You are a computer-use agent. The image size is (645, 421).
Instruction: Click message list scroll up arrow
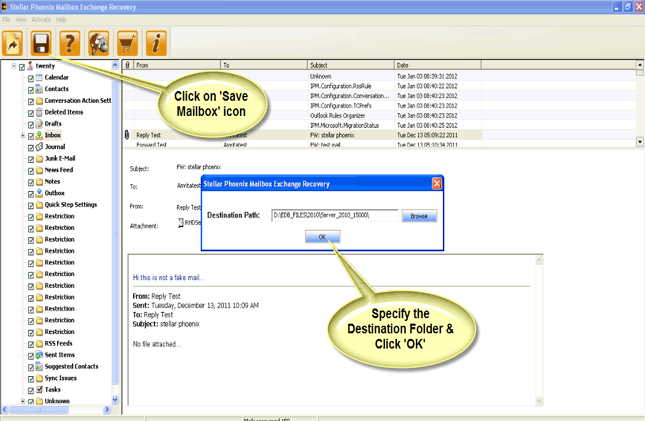coord(640,65)
